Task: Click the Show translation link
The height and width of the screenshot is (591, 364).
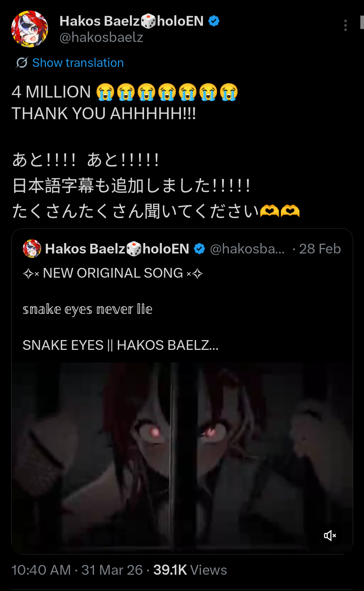Action: [x=78, y=62]
